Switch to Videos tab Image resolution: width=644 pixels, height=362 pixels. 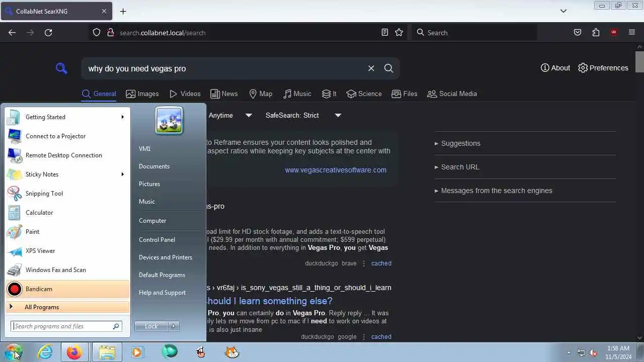pos(185,94)
